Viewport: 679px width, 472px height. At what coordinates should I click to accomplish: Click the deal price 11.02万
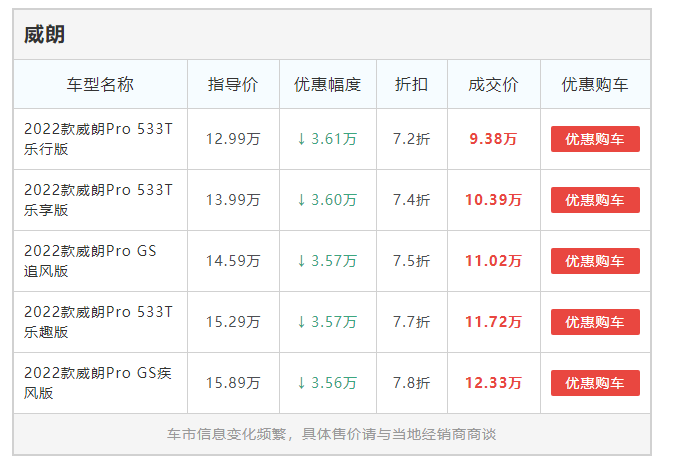(x=493, y=261)
